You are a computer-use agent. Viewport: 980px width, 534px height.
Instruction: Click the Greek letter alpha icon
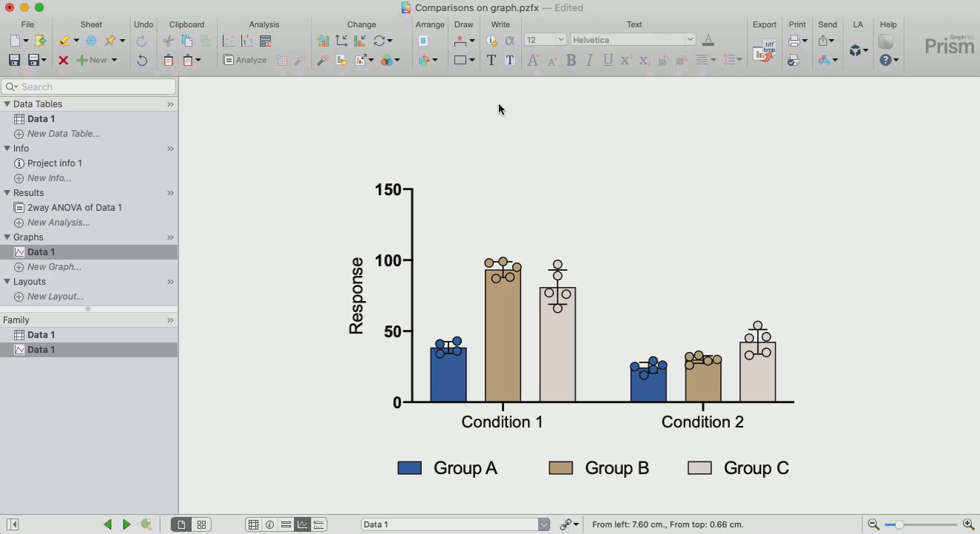pyautogui.click(x=509, y=41)
